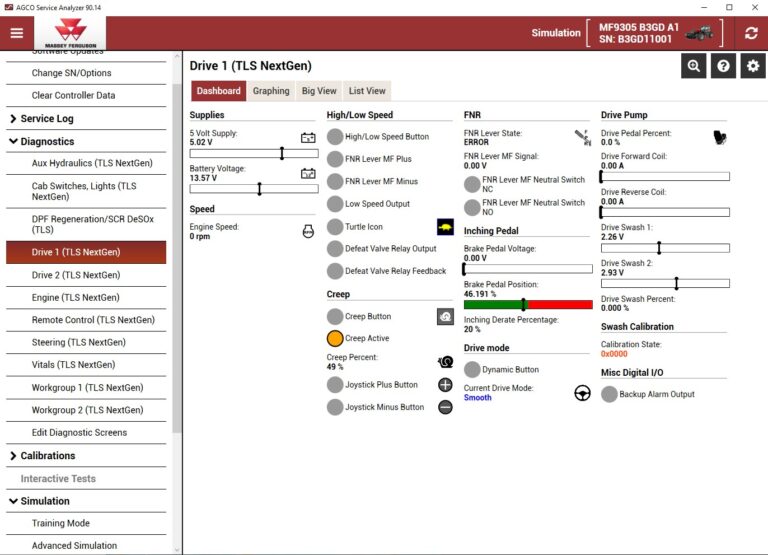The height and width of the screenshot is (555, 768).
Task: Click the Battery Voltage icon
Action: coord(308,173)
